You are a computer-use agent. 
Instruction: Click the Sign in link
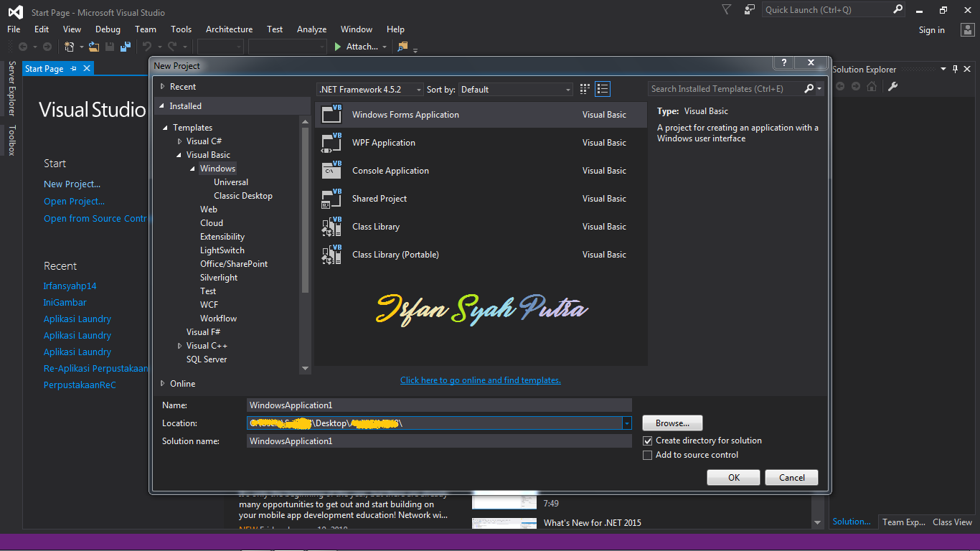(x=932, y=30)
